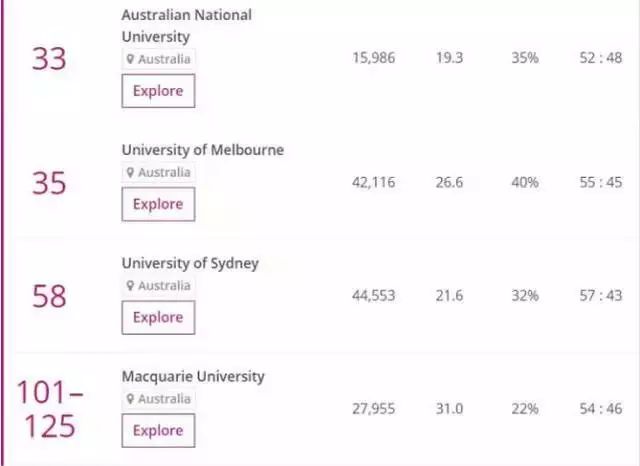This screenshot has height=466, width=640.
Task: Open the Explore button for Macquarie University
Action: (158, 430)
